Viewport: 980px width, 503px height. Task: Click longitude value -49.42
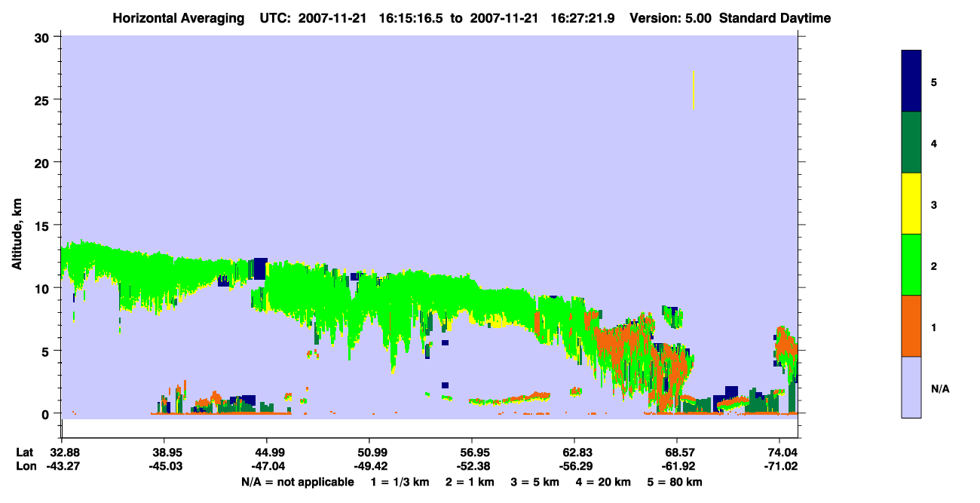click(369, 467)
